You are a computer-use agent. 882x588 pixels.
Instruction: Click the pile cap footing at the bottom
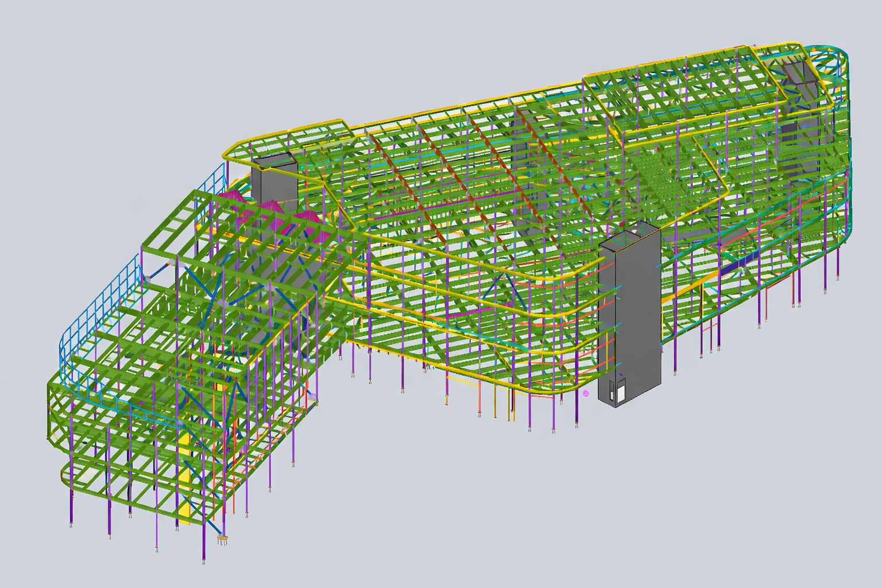click(222, 539)
